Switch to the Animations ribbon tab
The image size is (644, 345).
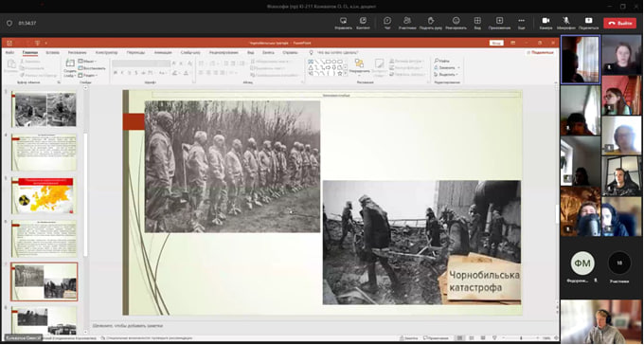pos(163,53)
